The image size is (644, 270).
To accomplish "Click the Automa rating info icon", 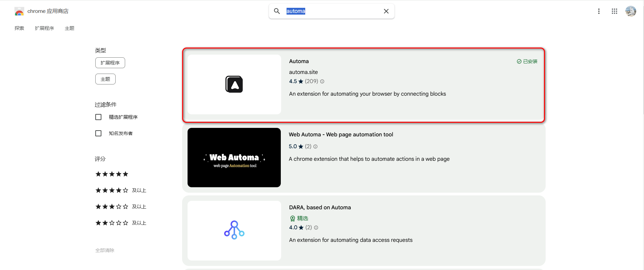I will point(322,81).
